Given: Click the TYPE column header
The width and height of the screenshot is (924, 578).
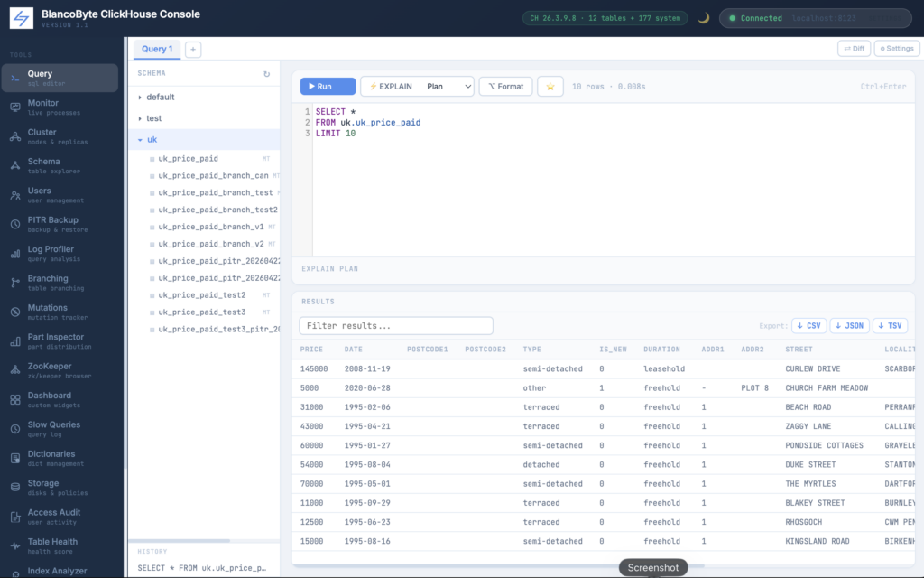Looking at the screenshot, I should [x=532, y=350].
